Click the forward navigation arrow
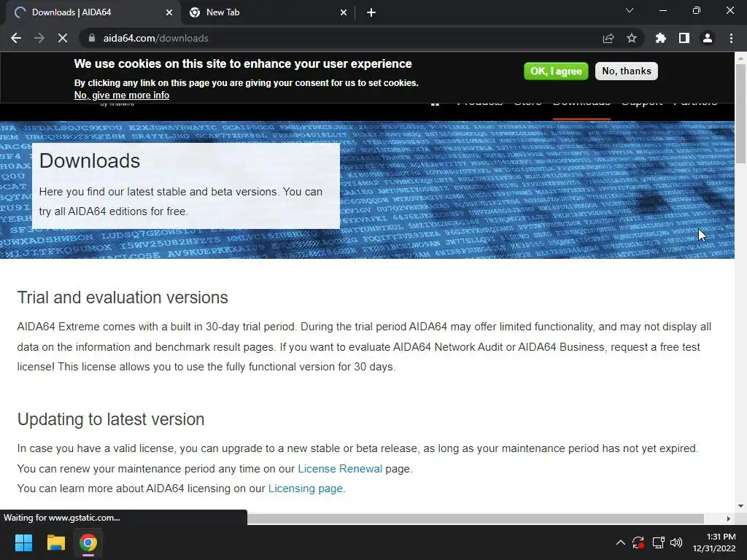The width and height of the screenshot is (747, 560). coord(39,38)
